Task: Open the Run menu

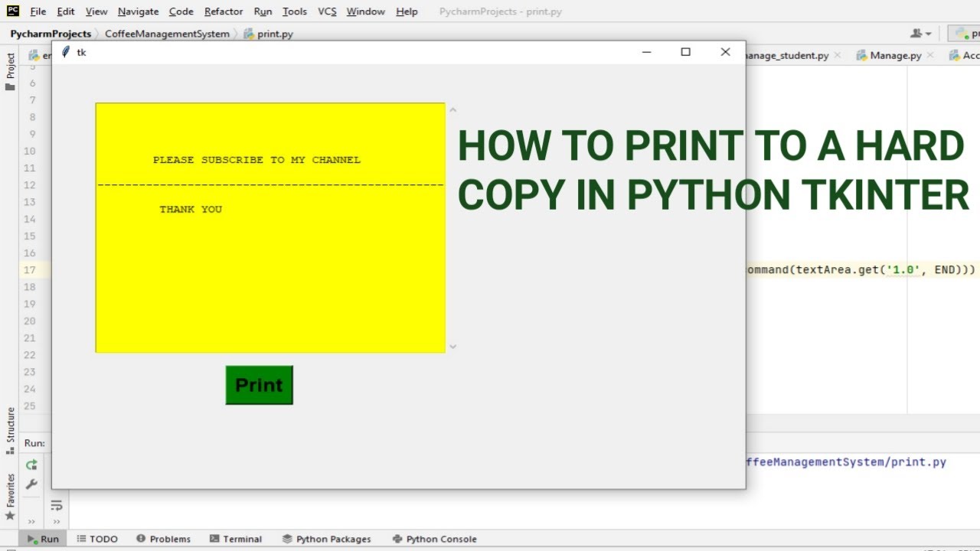Action: 263,11
